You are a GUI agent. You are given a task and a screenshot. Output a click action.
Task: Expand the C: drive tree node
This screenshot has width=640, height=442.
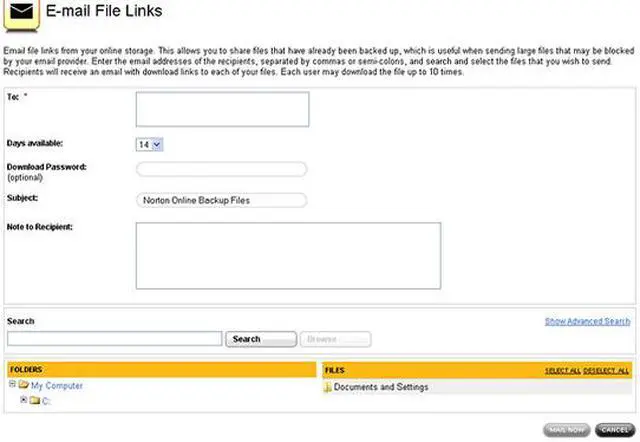coord(23,400)
